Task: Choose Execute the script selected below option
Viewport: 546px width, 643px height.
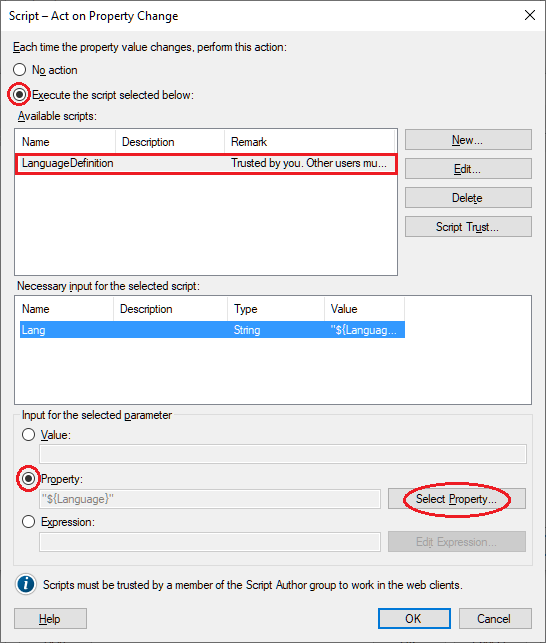Action: pyautogui.click(x=19, y=95)
